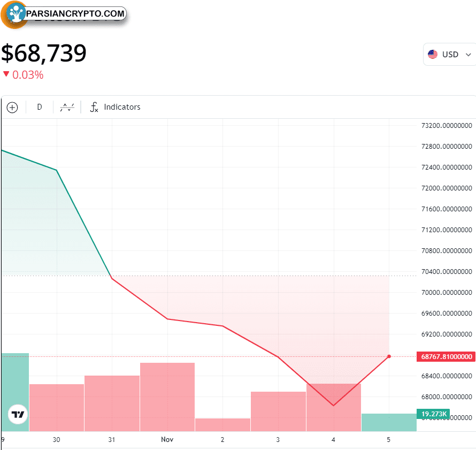Viewport: 476px width, 450px height.
Task: Click the fx Indicators icon
Action: [x=94, y=107]
